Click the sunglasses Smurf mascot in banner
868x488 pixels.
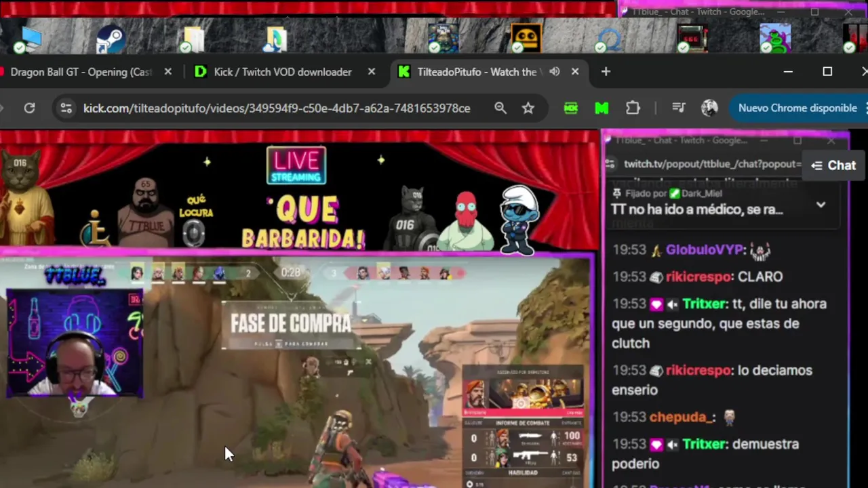[x=519, y=220]
